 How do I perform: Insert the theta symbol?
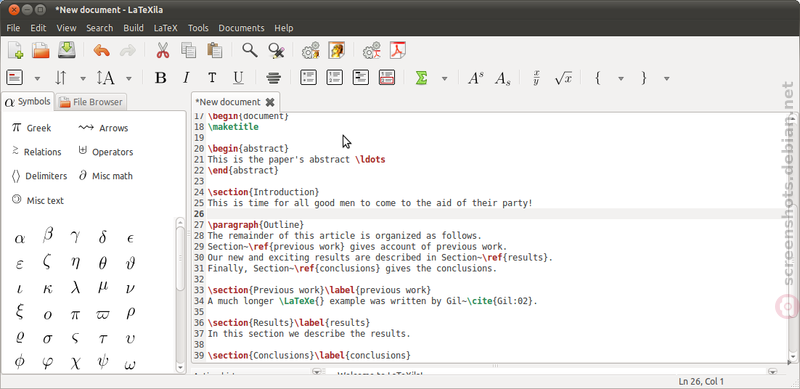103,263
